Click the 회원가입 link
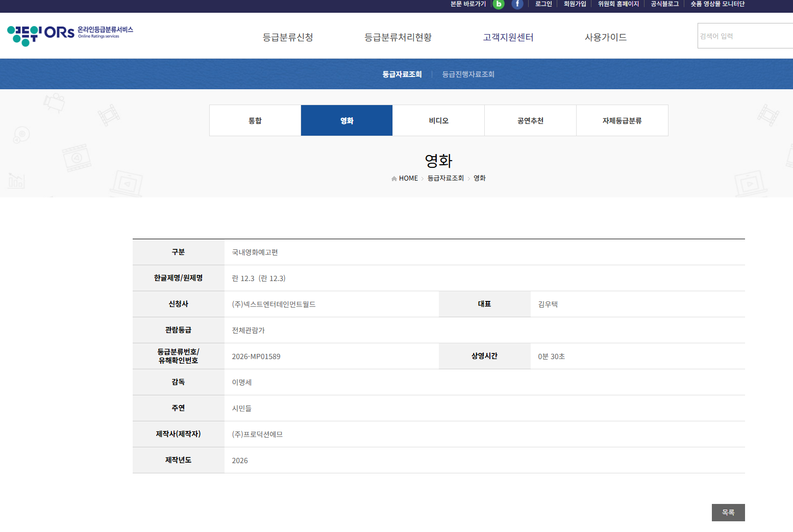Viewport: 793px width, 532px height. pyautogui.click(x=575, y=4)
